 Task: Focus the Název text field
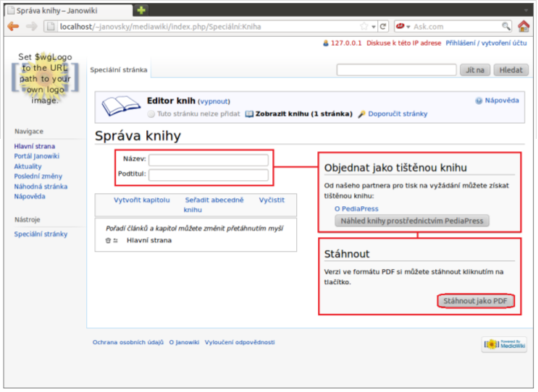tap(209, 160)
